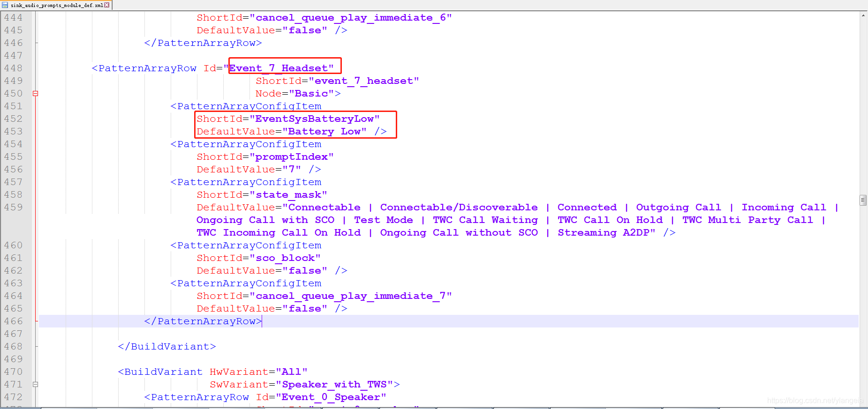Viewport: 868px width, 409px height.
Task: Click ShortId cancel_queue_play_immediate_7
Action: click(x=350, y=296)
